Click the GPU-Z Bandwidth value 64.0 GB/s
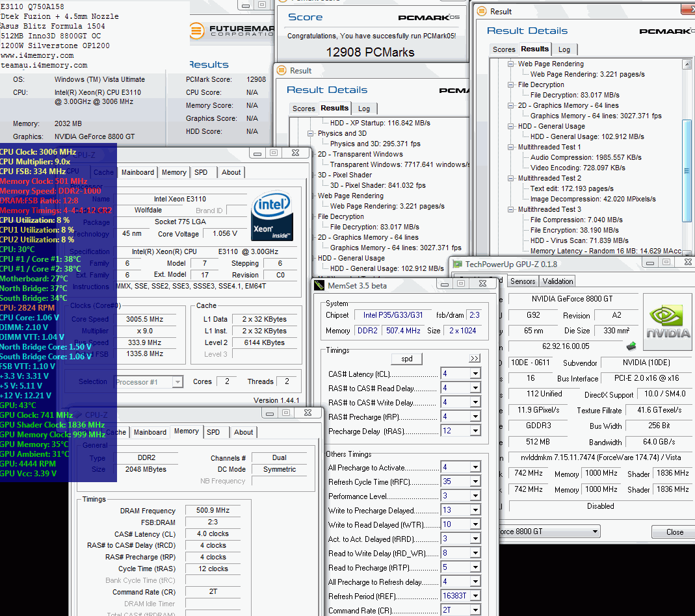The width and height of the screenshot is (695, 616). [x=659, y=442]
